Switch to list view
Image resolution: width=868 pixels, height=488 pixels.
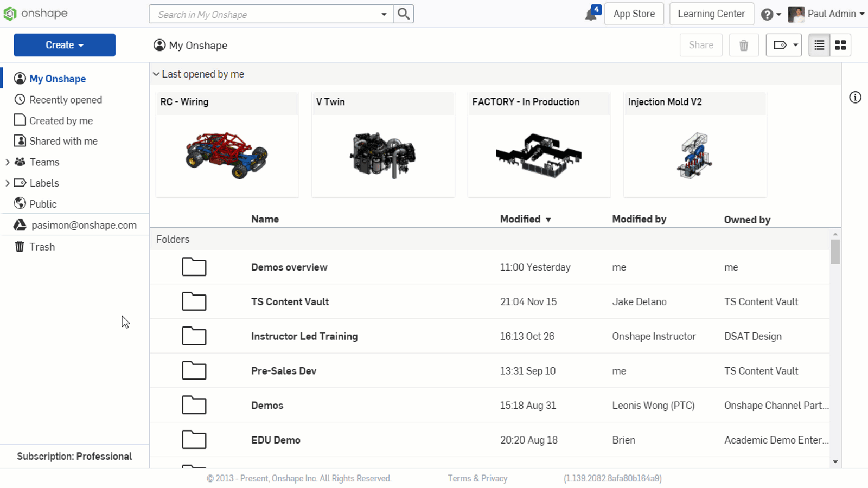819,45
